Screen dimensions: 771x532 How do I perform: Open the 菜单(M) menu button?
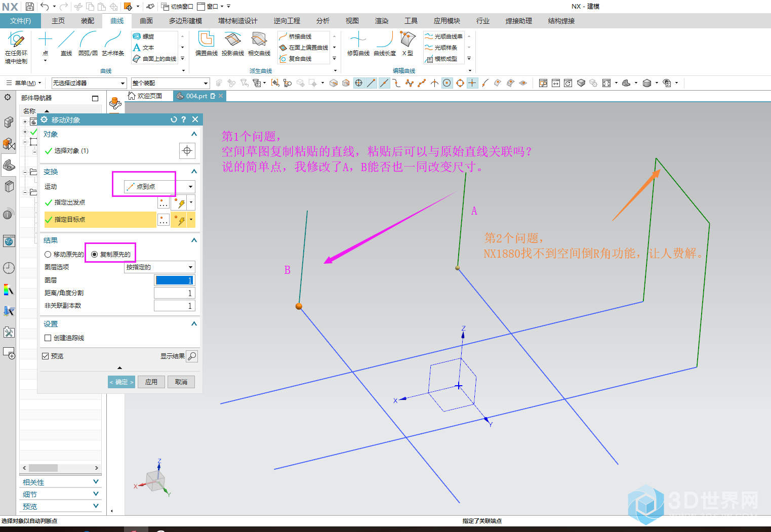23,83
